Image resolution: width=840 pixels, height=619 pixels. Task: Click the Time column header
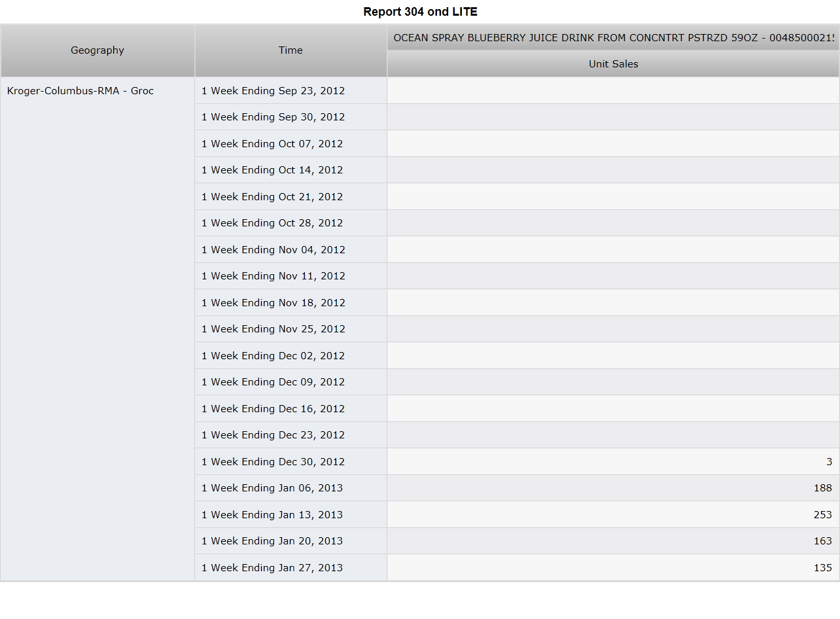click(x=290, y=50)
